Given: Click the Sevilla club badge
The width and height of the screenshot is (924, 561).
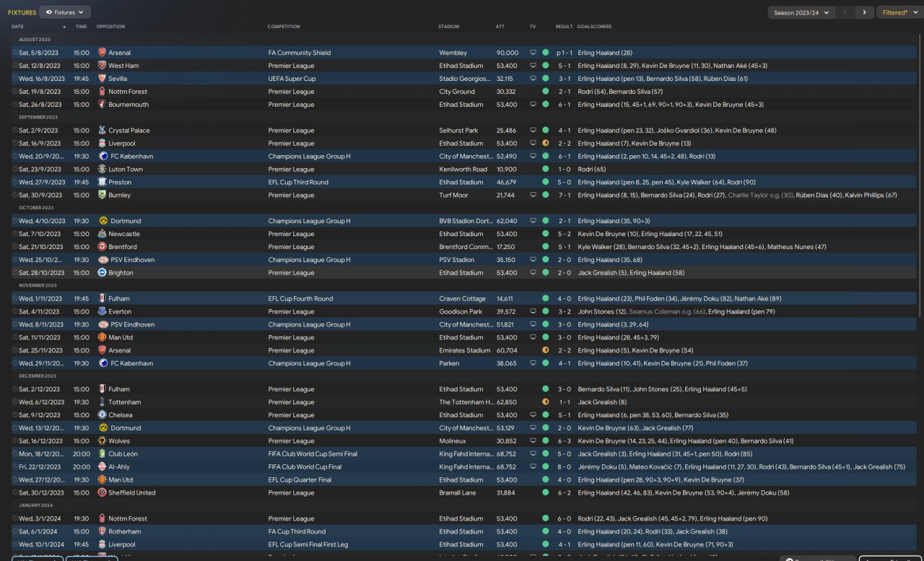Looking at the screenshot, I should (x=102, y=79).
